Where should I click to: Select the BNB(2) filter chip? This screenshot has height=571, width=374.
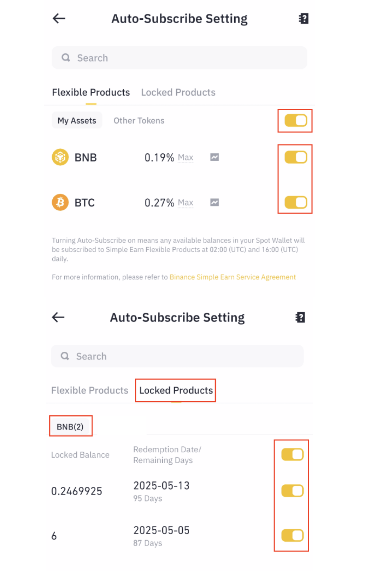(70, 426)
